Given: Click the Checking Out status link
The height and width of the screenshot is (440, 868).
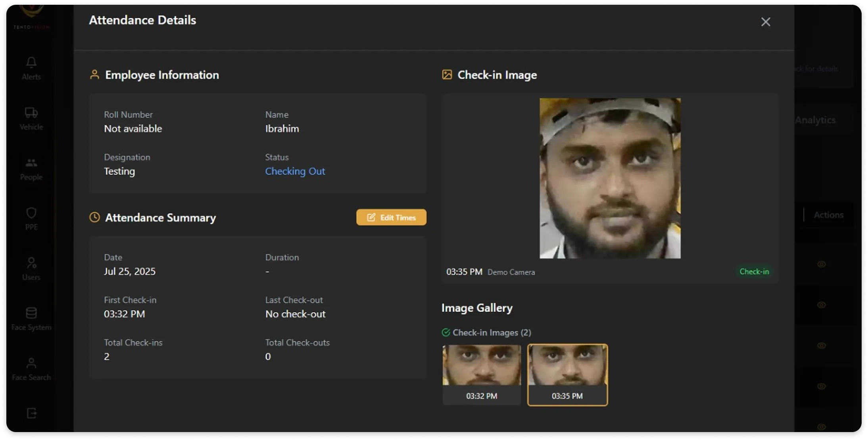Looking at the screenshot, I should [x=295, y=171].
